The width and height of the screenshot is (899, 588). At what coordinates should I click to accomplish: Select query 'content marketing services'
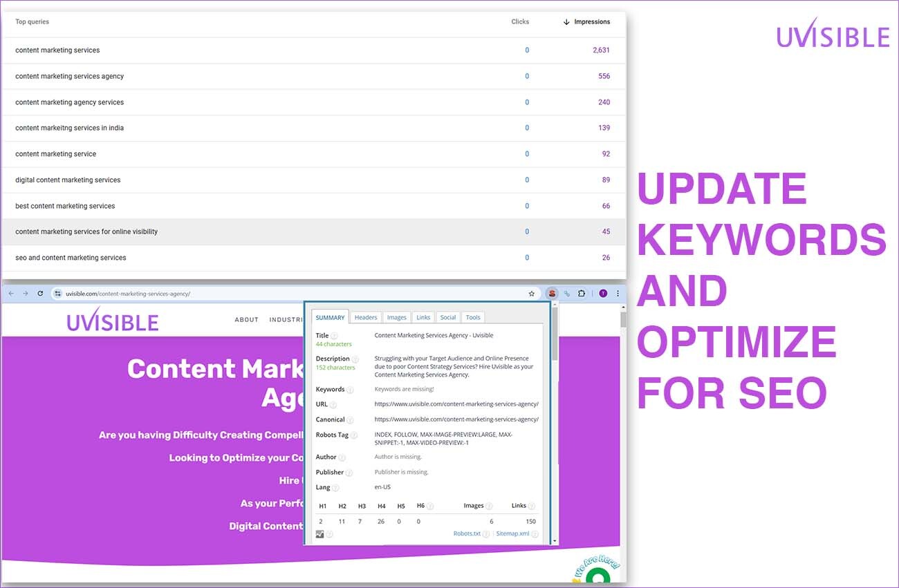[57, 50]
